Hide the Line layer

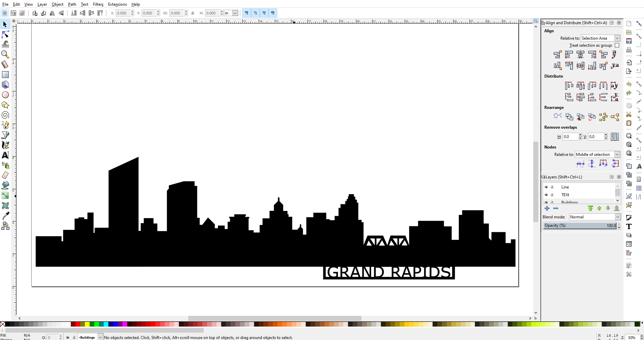546,187
